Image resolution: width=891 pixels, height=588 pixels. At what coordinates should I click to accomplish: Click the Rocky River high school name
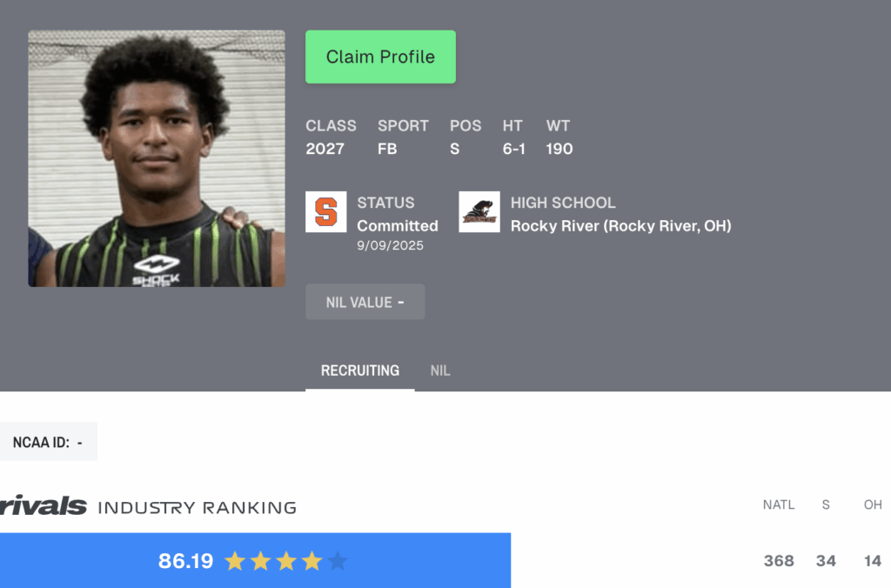(x=621, y=226)
